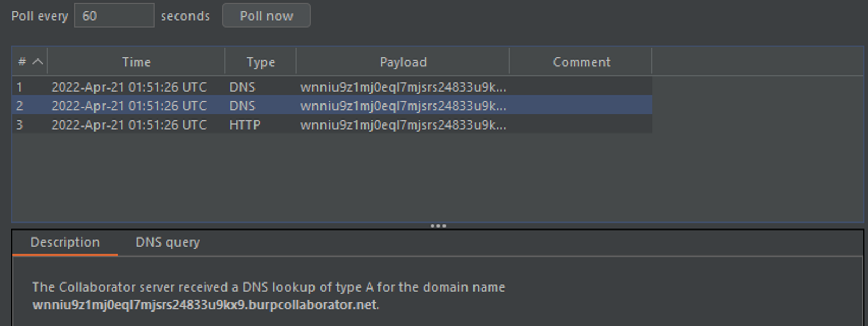Image resolution: width=868 pixels, height=326 pixels.
Task: Click the row number 3 cell
Action: (20, 125)
